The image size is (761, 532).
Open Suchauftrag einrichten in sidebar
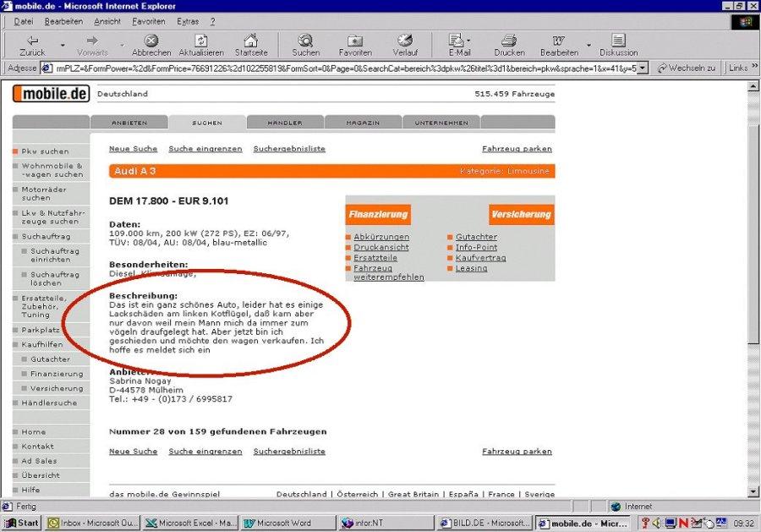[55, 255]
